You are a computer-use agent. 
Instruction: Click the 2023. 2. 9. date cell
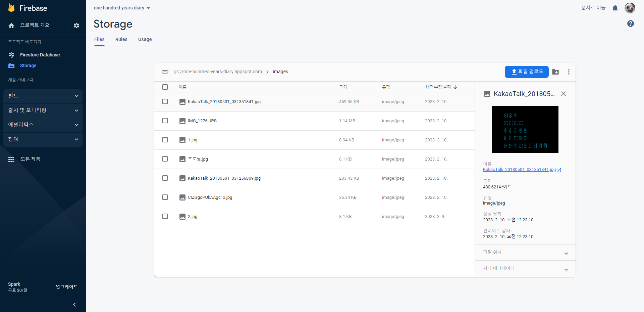pyautogui.click(x=435, y=217)
